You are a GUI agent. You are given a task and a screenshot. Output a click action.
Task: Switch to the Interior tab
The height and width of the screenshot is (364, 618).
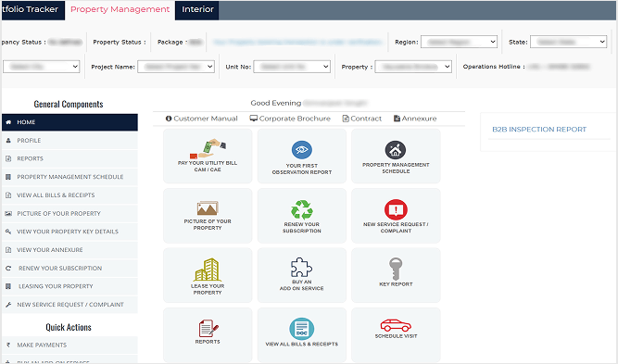coord(197,9)
